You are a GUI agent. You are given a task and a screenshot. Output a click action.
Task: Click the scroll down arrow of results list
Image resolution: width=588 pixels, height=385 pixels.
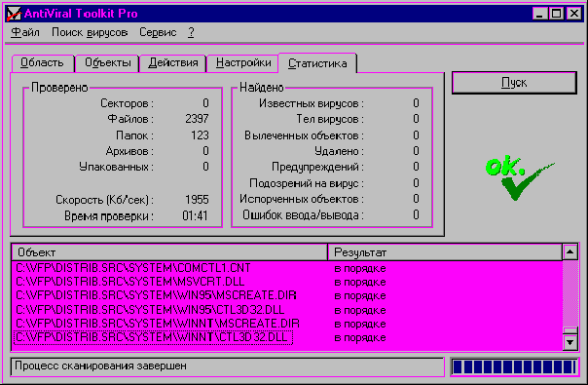570,342
